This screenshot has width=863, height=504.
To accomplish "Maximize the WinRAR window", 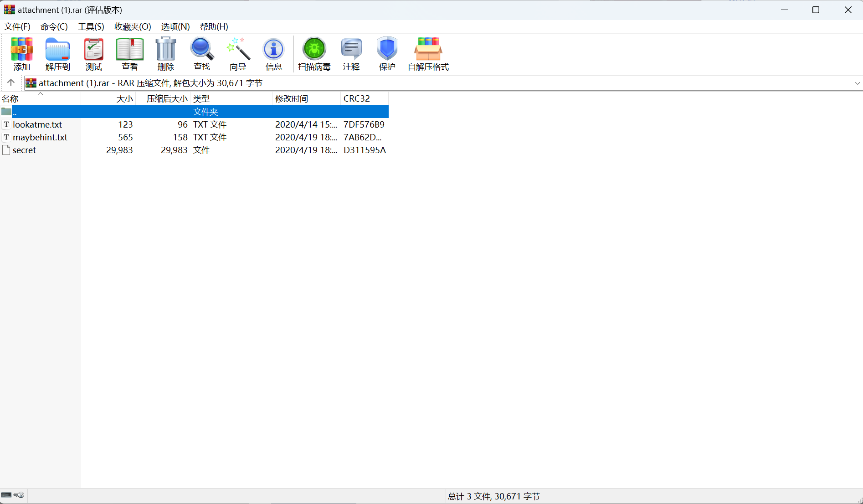I will [x=816, y=10].
